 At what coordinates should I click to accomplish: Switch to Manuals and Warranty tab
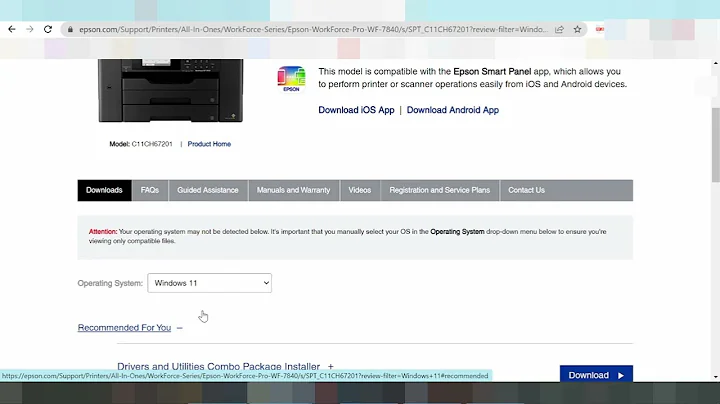click(293, 190)
